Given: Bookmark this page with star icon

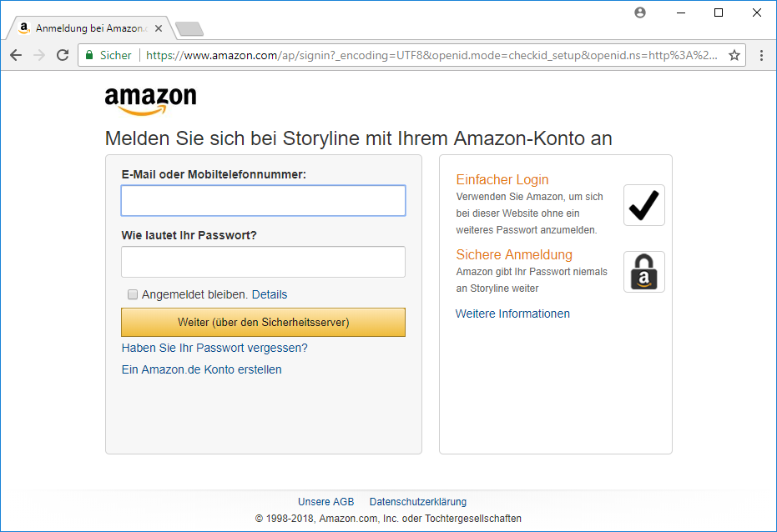Looking at the screenshot, I should [x=734, y=55].
